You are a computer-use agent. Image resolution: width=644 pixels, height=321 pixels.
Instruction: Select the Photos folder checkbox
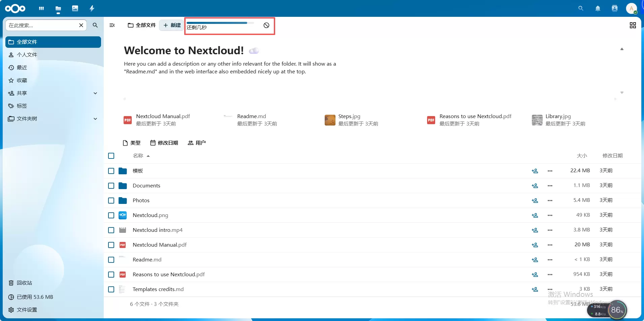tap(111, 201)
